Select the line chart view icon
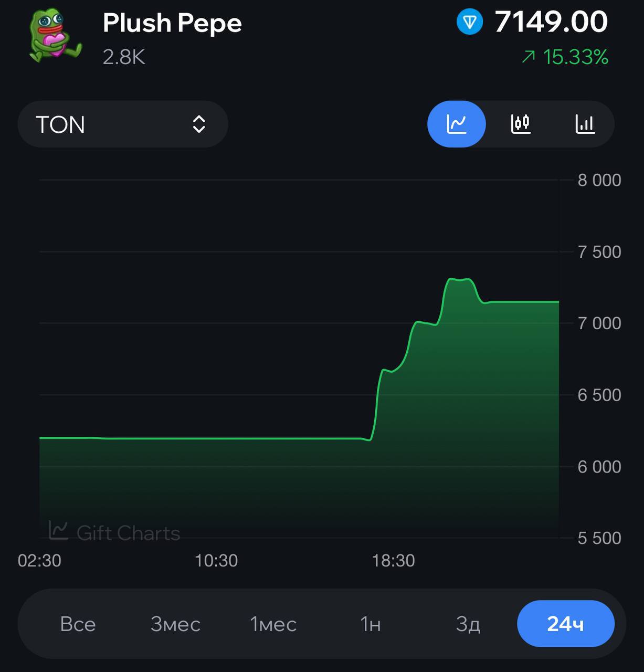This screenshot has height=672, width=644. click(456, 124)
